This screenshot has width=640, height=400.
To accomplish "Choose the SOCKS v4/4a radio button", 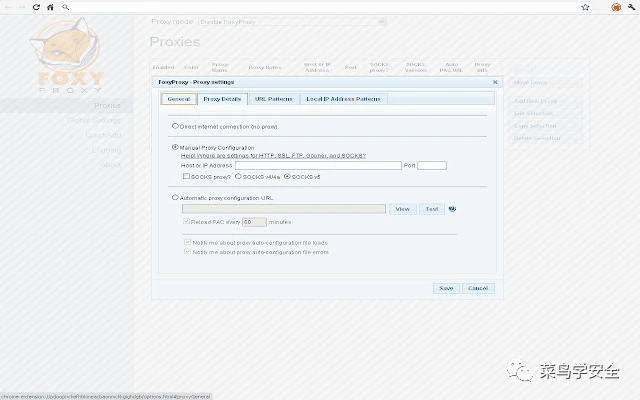I will point(238,176).
